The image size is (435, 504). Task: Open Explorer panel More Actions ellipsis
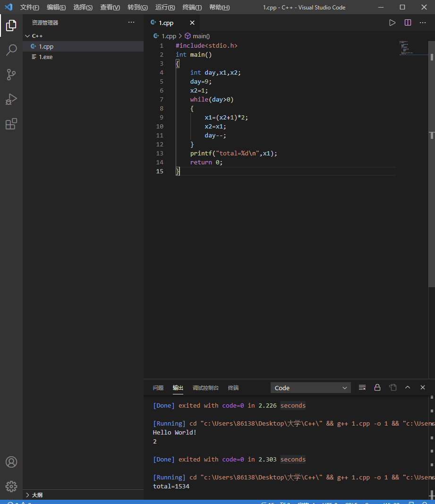(131, 22)
